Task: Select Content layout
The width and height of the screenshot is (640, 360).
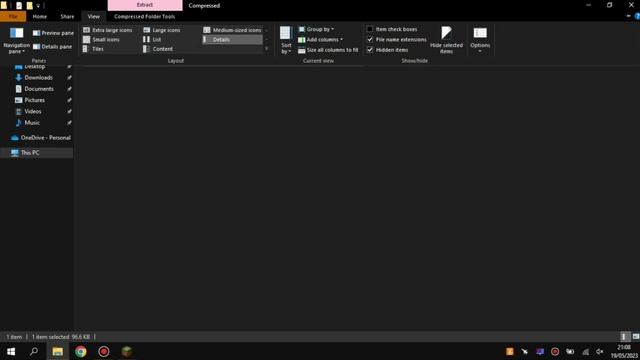Action: point(158,49)
